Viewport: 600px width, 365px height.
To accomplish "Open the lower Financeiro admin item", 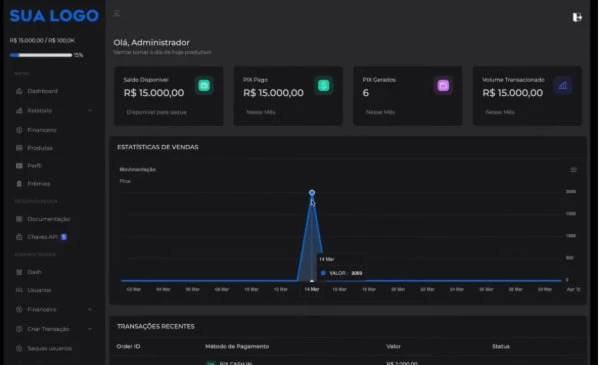I will pyautogui.click(x=42, y=309).
